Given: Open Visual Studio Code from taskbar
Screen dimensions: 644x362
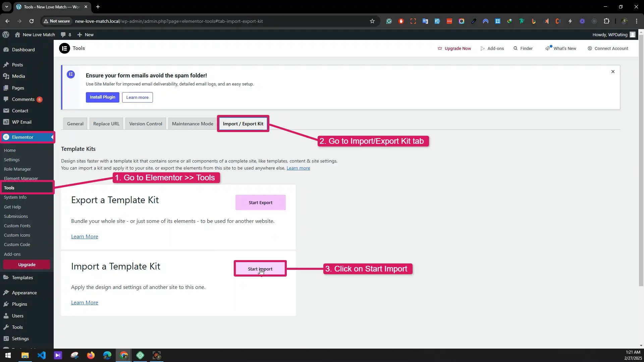Looking at the screenshot, I should 42,355.
